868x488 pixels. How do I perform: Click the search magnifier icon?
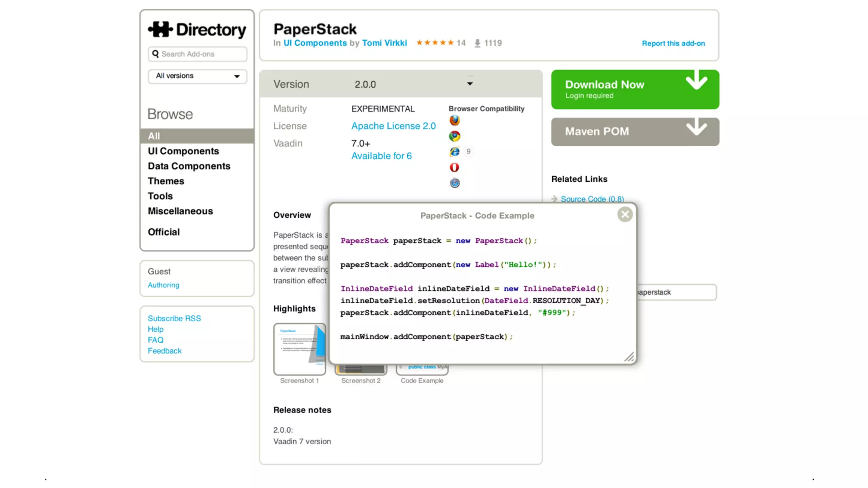(156, 54)
